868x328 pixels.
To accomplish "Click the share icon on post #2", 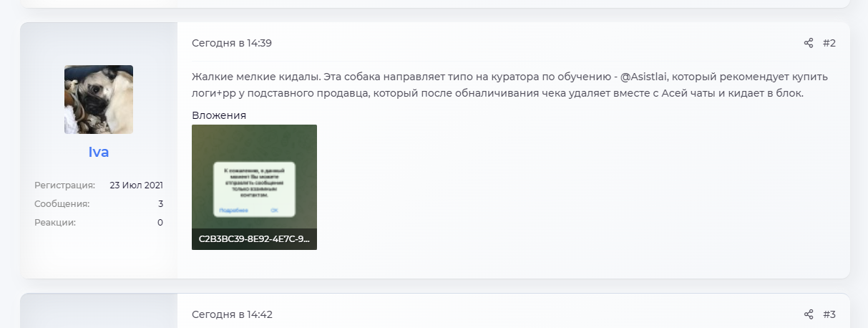I will point(809,43).
